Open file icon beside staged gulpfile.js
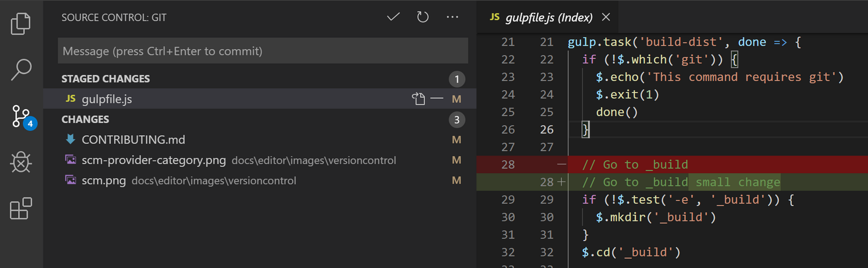The image size is (868, 268). click(x=418, y=99)
